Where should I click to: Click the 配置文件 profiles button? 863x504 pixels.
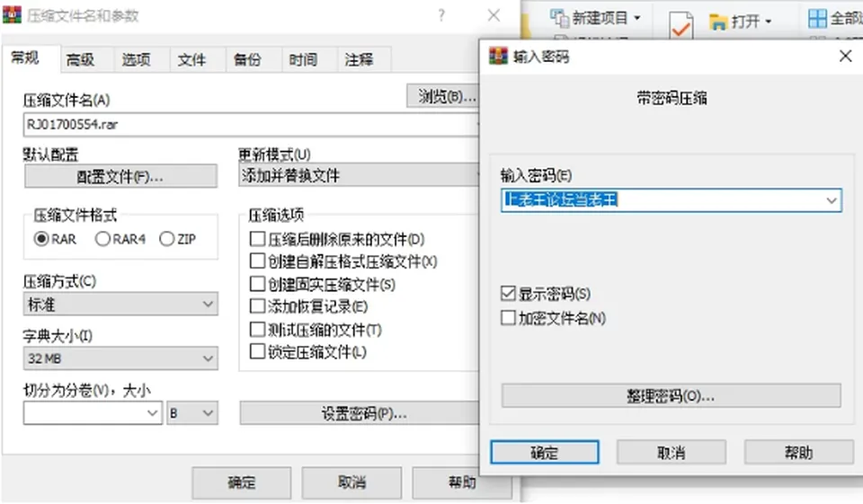tap(120, 176)
